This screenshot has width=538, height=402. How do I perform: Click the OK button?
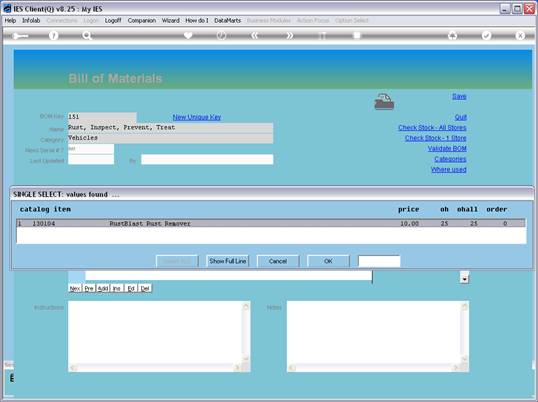(328, 261)
